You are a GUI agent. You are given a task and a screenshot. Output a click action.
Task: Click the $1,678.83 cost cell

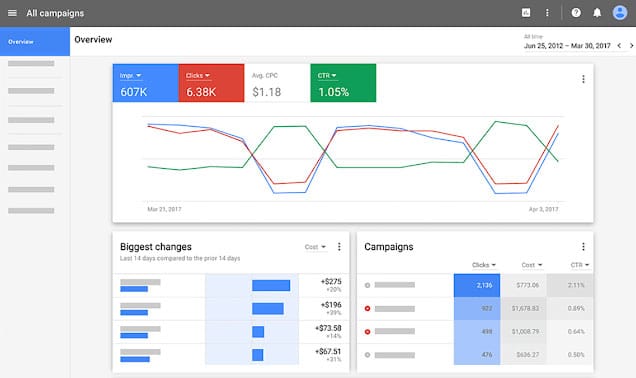524,309
